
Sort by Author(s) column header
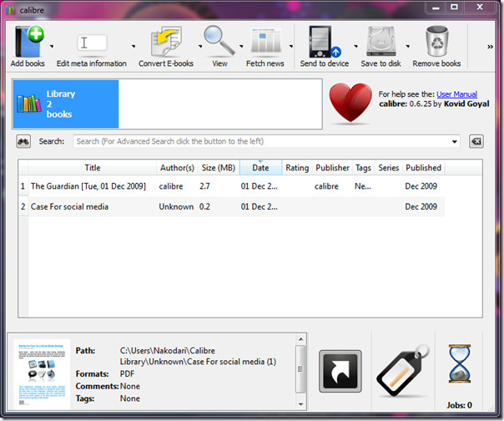click(x=177, y=168)
